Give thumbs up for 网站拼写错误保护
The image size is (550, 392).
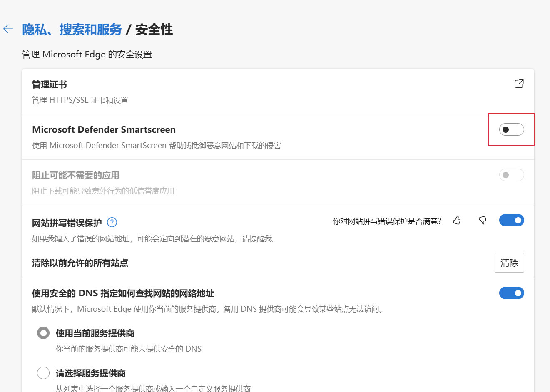pos(457,221)
